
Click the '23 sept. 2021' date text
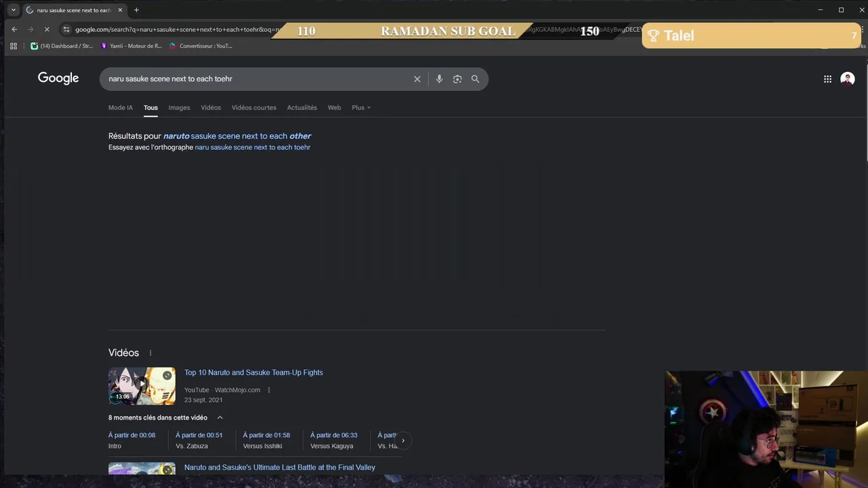pyautogui.click(x=203, y=401)
